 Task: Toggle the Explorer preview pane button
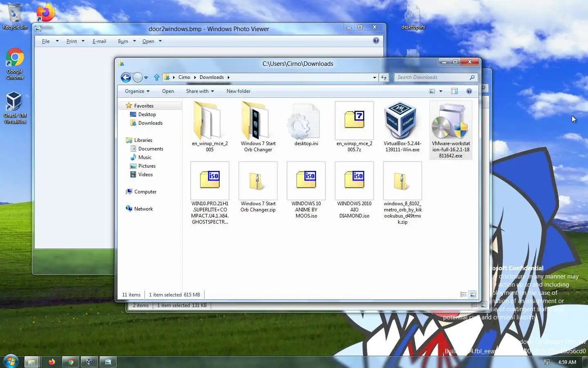454,91
